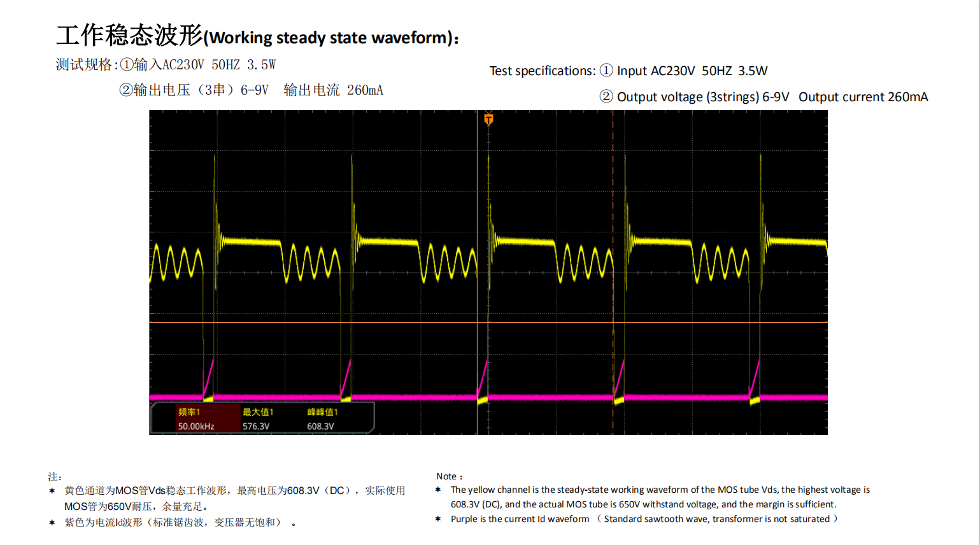Select the 最大值1 576.3V measurement
This screenshot has width=980, height=545.
[x=257, y=419]
